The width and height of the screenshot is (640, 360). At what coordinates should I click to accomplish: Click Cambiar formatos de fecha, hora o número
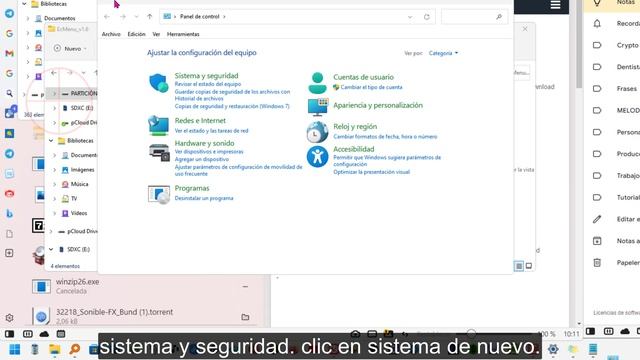pos(385,136)
